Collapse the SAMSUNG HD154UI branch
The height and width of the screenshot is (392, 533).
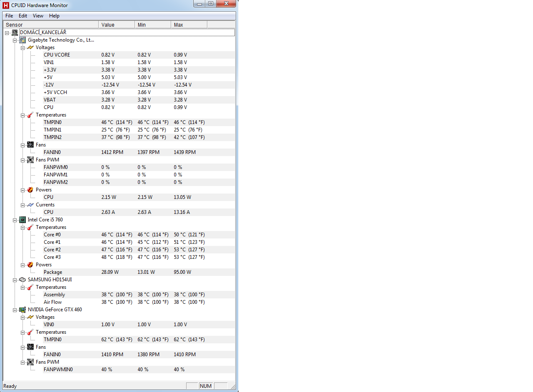(x=15, y=280)
